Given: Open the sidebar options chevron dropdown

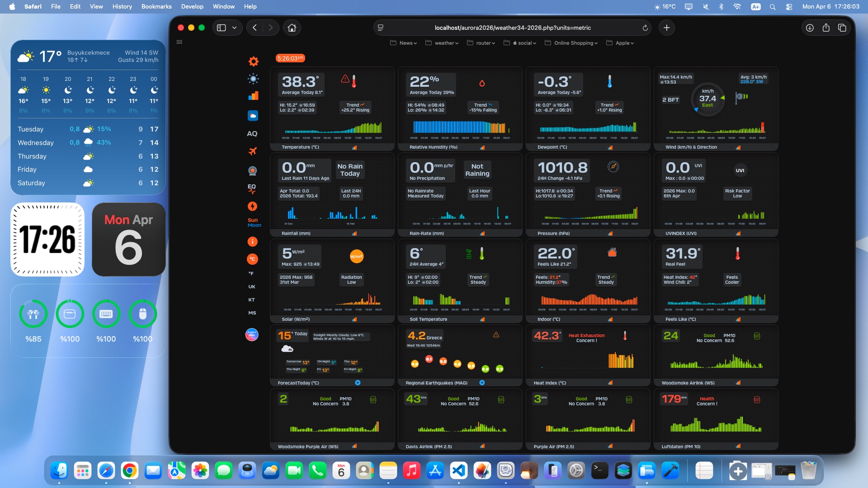Looking at the screenshot, I should click(234, 28).
